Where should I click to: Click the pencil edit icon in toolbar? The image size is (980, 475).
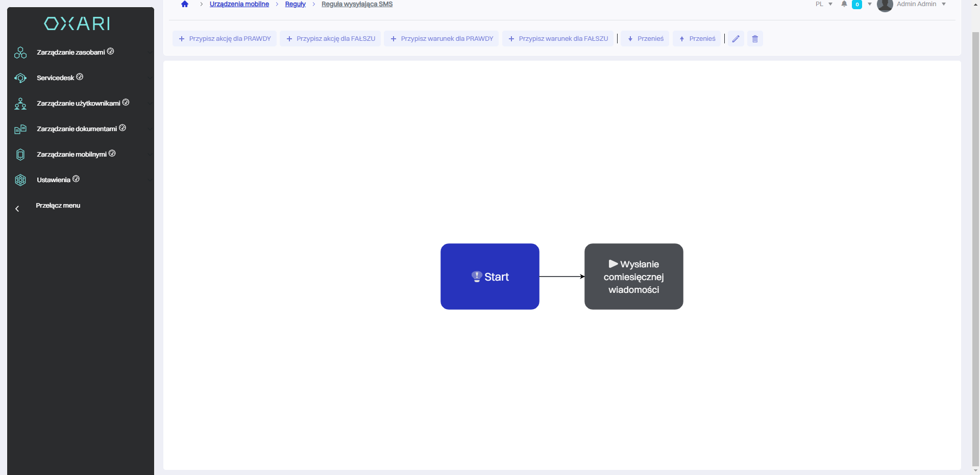736,39
